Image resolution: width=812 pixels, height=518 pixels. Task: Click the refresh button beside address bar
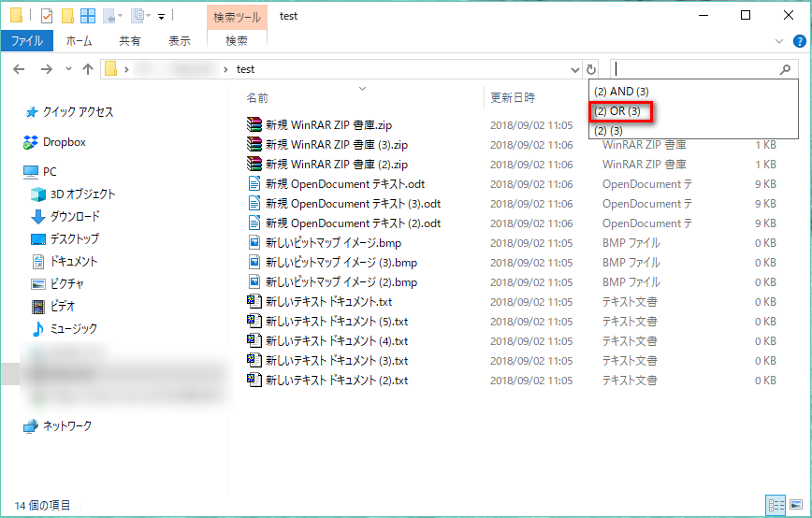click(x=591, y=69)
